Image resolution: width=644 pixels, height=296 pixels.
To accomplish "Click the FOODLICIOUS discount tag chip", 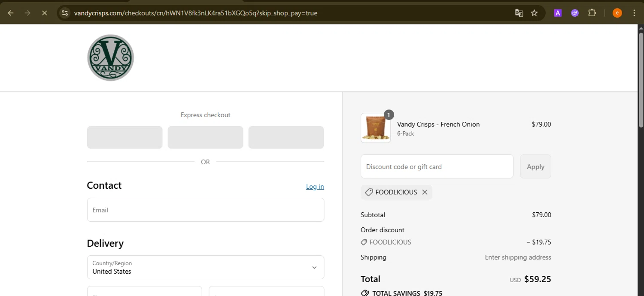I will pyautogui.click(x=396, y=192).
